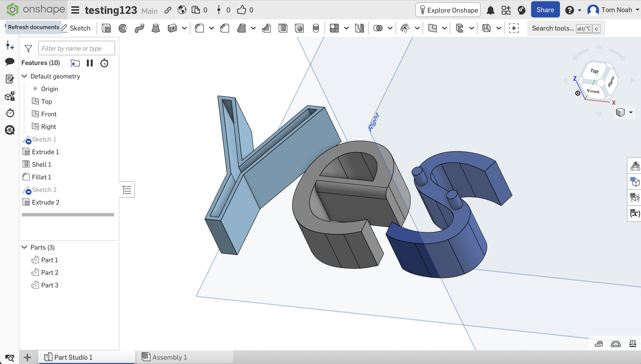Image resolution: width=641 pixels, height=364 pixels.
Task: Switch to the Assembly 1 tab
Action: coord(169,357)
